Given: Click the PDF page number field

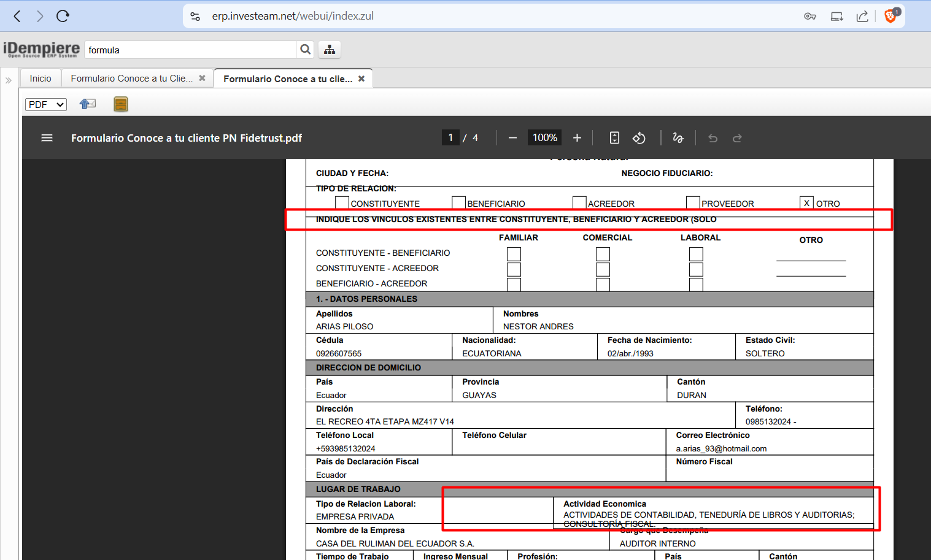Looking at the screenshot, I should click(450, 138).
